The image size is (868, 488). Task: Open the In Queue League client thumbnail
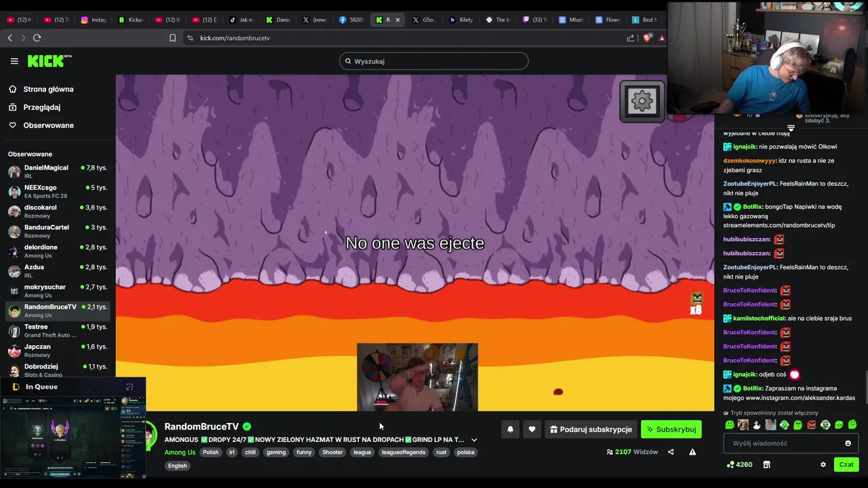tap(73, 436)
